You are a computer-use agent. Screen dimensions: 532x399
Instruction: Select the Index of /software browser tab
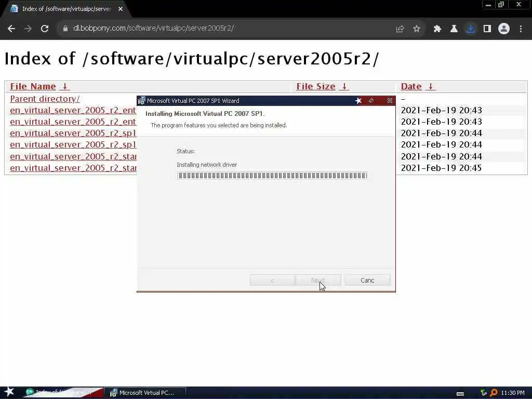coord(66,9)
